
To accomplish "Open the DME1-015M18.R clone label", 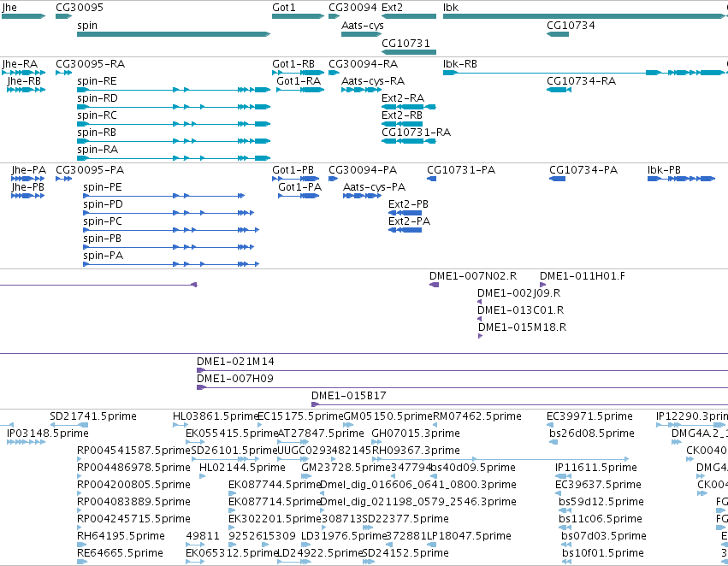I will click(x=522, y=327).
